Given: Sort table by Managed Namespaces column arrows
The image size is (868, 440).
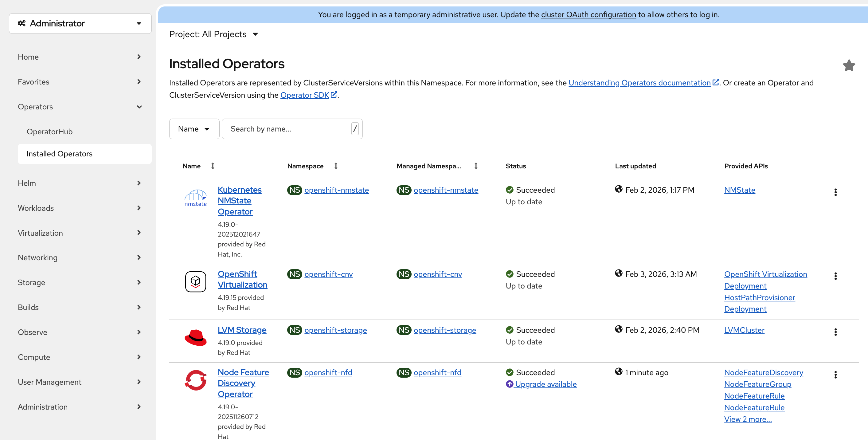Looking at the screenshot, I should [476, 166].
